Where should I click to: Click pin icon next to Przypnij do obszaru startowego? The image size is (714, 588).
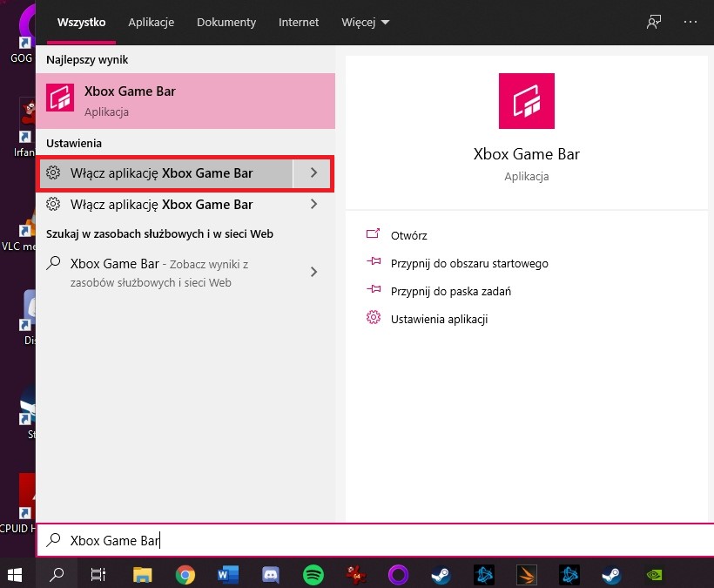[374, 262]
